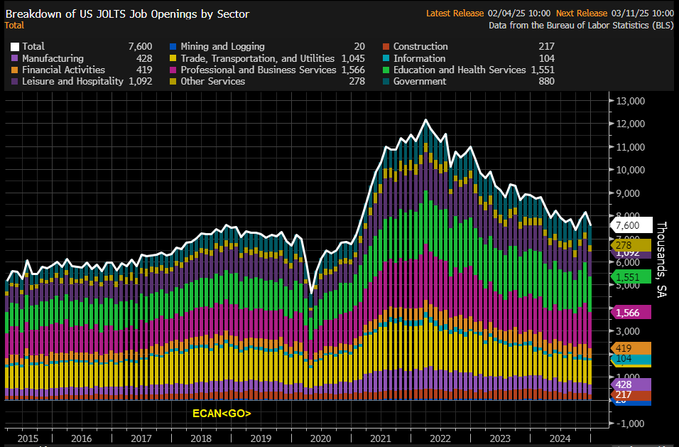Click the white Total legend swatch

click(x=13, y=46)
